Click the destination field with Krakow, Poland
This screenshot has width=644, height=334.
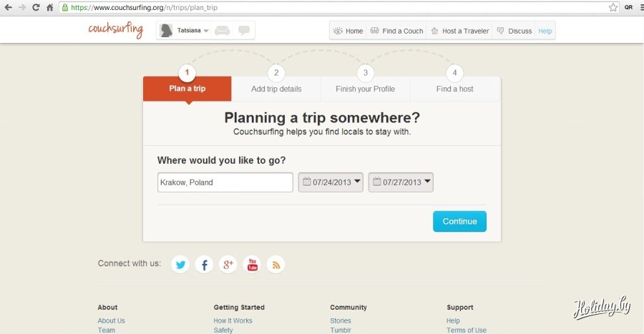(225, 182)
